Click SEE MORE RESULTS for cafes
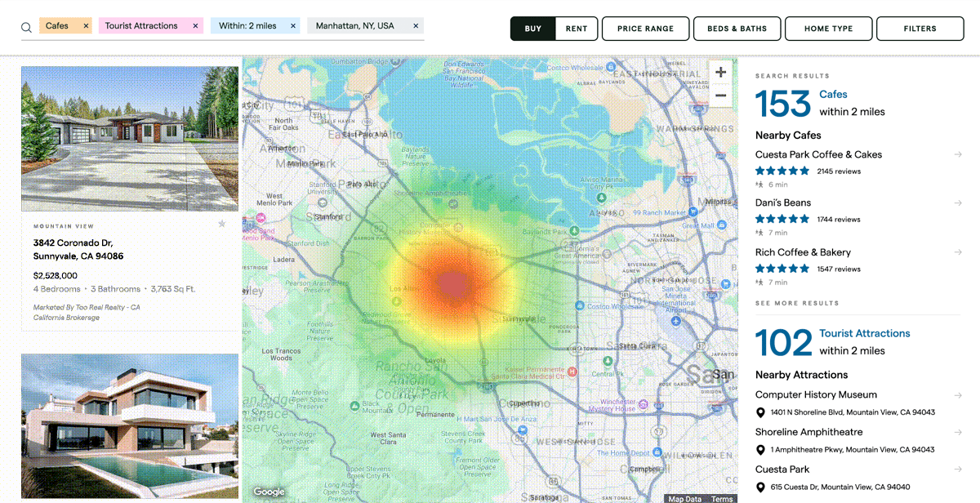Image resolution: width=980 pixels, height=503 pixels. 797,303
